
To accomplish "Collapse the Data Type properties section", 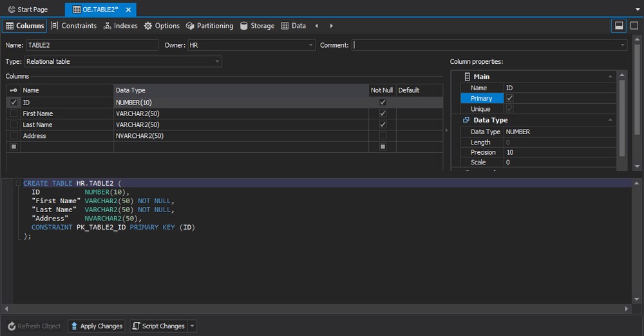I will 610,120.
